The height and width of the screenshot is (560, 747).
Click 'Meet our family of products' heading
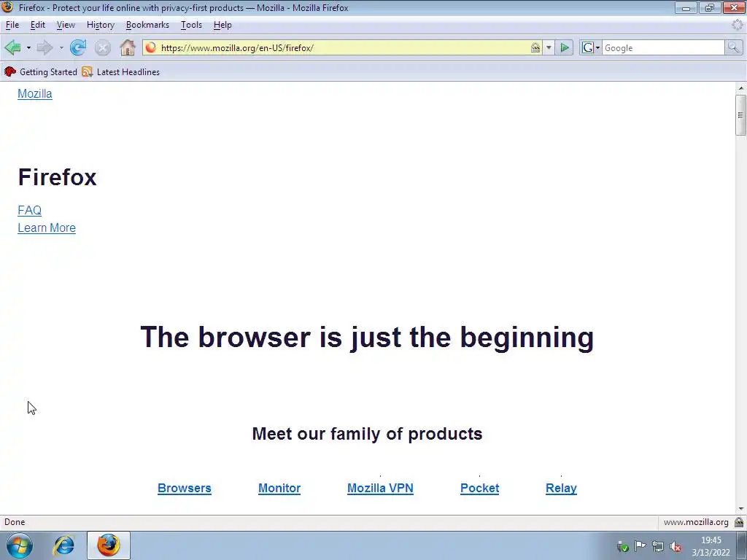pyautogui.click(x=368, y=434)
